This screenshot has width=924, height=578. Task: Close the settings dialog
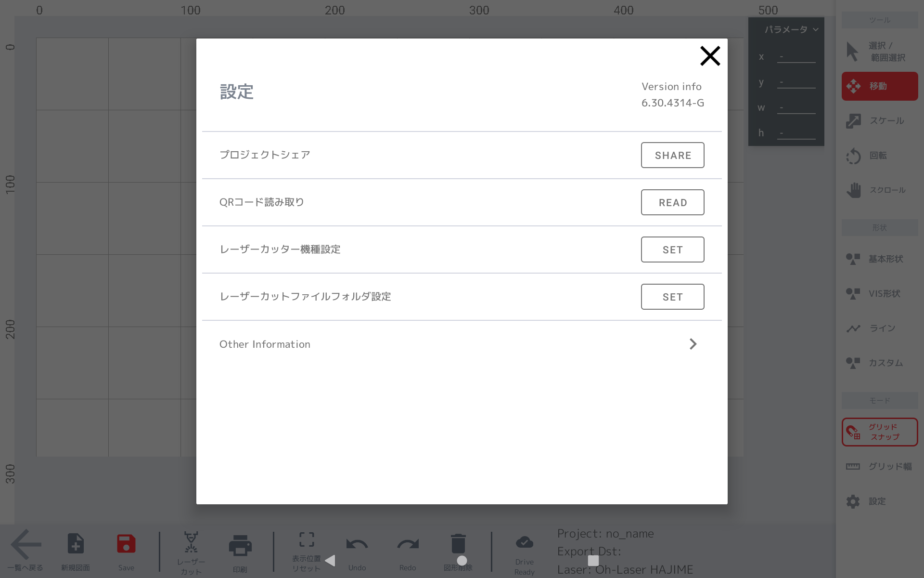coord(710,56)
